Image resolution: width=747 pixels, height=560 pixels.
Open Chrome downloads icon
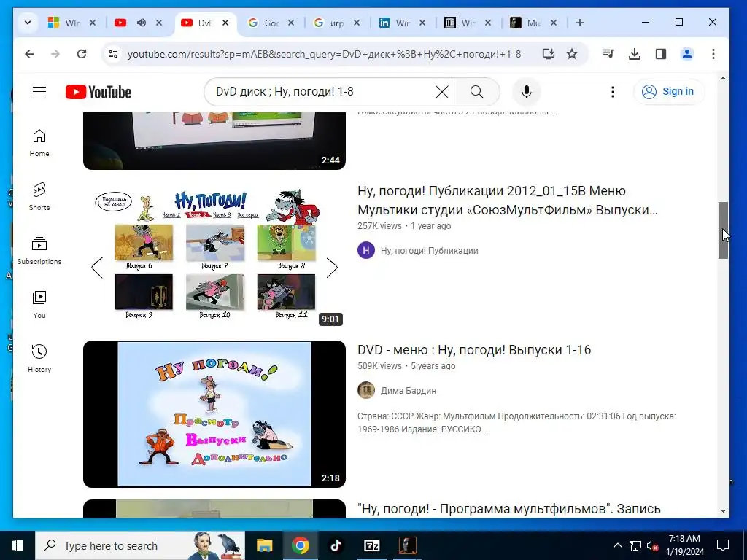(635, 54)
